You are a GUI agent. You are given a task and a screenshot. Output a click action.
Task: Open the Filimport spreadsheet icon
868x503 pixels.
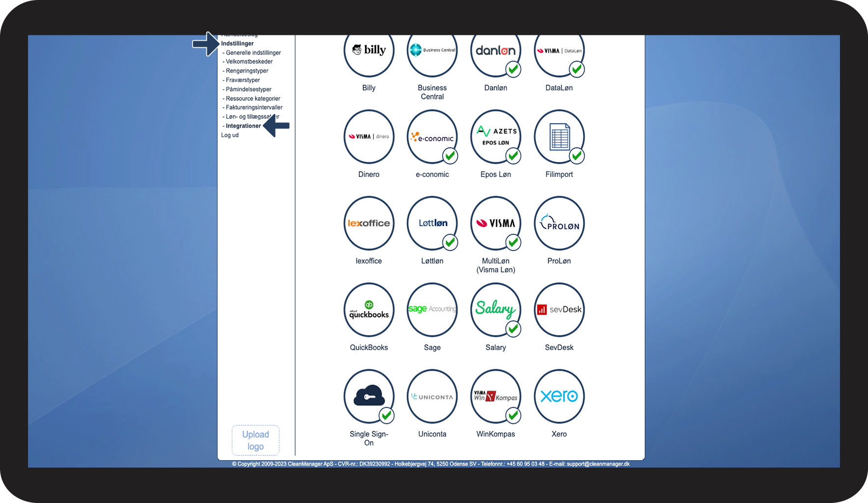[x=559, y=137]
